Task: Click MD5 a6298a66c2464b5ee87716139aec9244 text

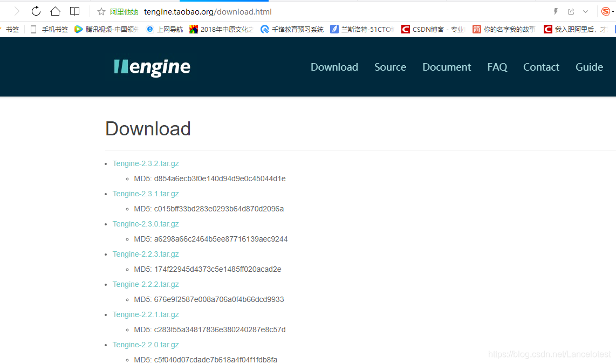Action: 210,239
